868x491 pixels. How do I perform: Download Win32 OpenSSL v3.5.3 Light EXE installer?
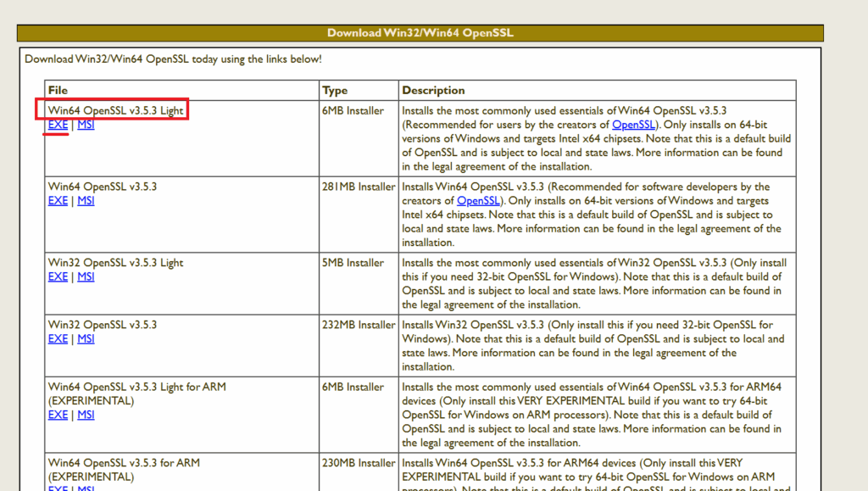pyautogui.click(x=58, y=276)
